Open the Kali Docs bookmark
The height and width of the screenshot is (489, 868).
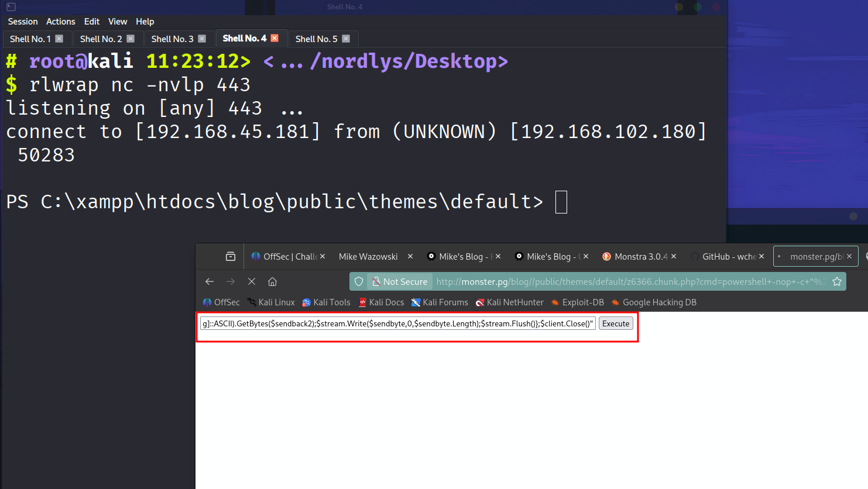point(381,302)
